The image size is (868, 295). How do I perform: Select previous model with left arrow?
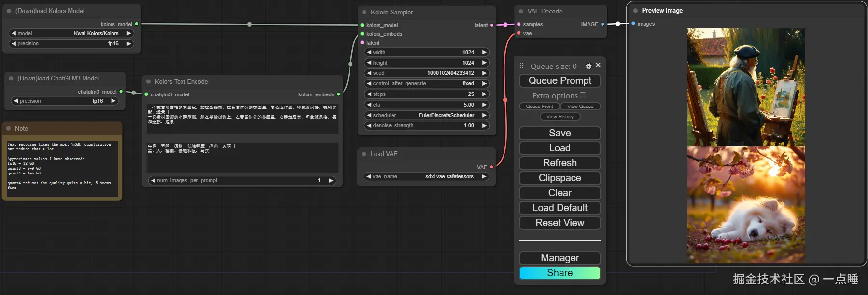pos(14,33)
